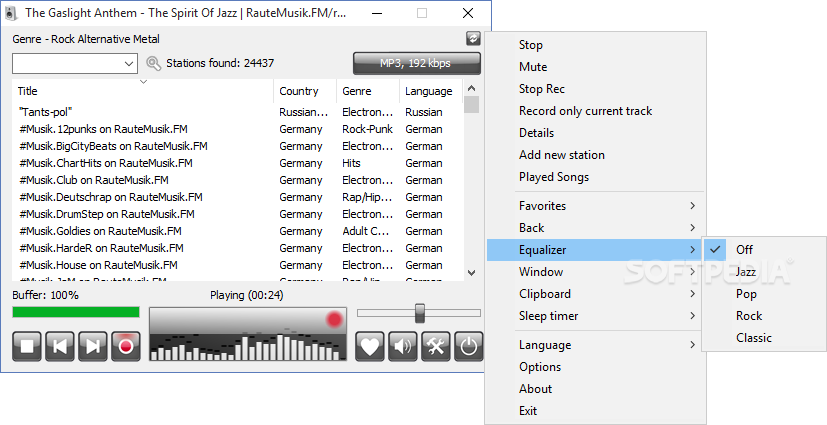The image size is (827, 425).
Task: Select #Musik.DrumStep on RauteMusik.FM
Action: (238, 214)
